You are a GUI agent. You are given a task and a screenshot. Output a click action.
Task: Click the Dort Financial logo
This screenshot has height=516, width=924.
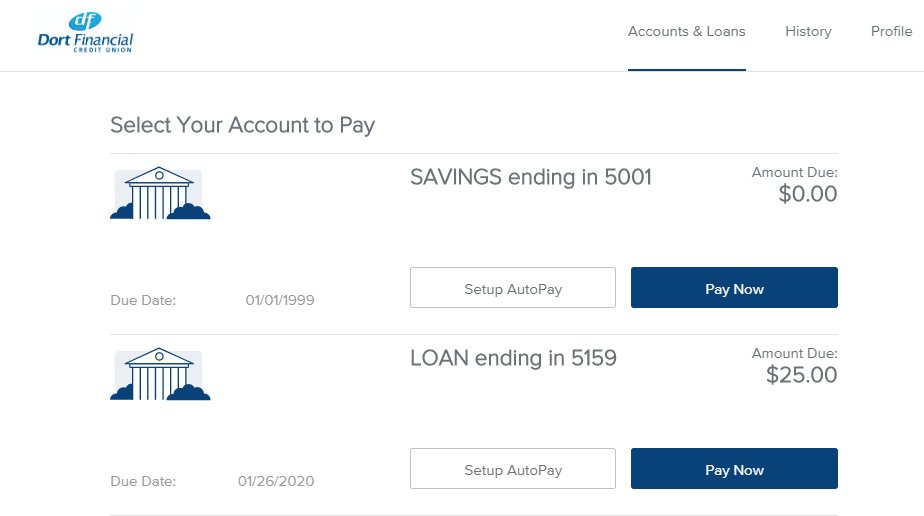(x=85, y=34)
